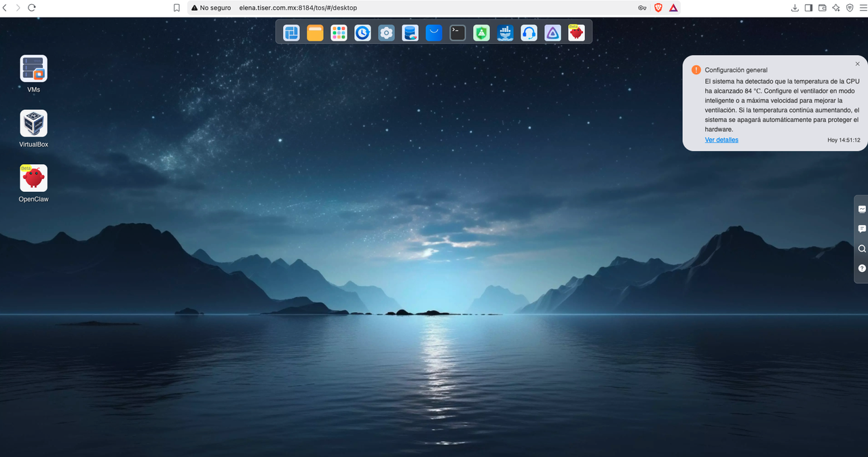Open the orange File Manager dock icon
Image resolution: width=868 pixels, height=457 pixels.
click(x=315, y=33)
